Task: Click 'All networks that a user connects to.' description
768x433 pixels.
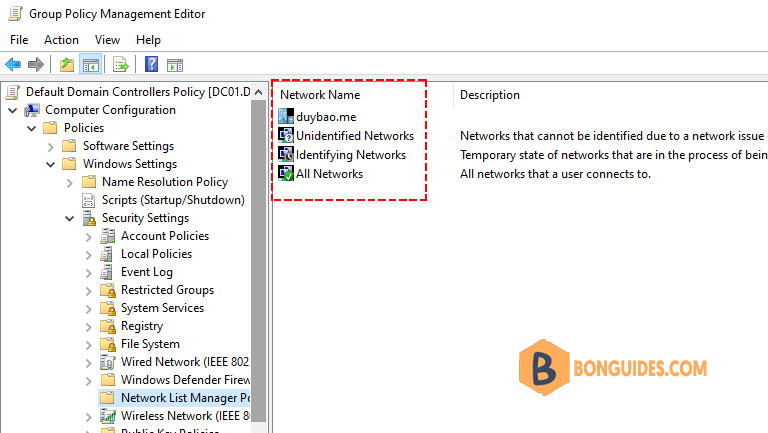Action: tap(555, 174)
